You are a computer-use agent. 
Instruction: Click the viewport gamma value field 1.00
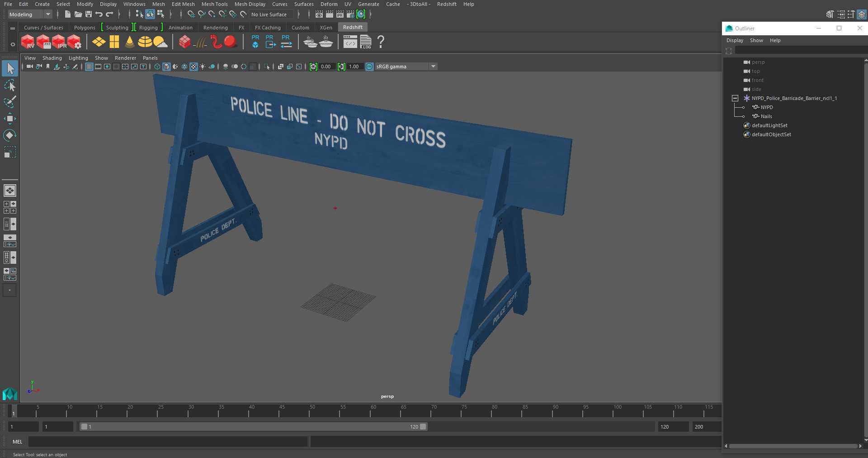tap(354, 67)
